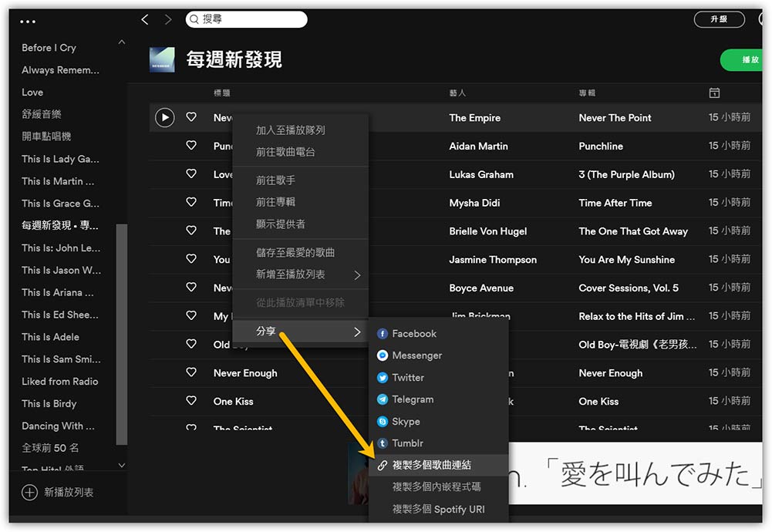Share via Messenger icon
The image size is (772, 532).
pos(382,355)
